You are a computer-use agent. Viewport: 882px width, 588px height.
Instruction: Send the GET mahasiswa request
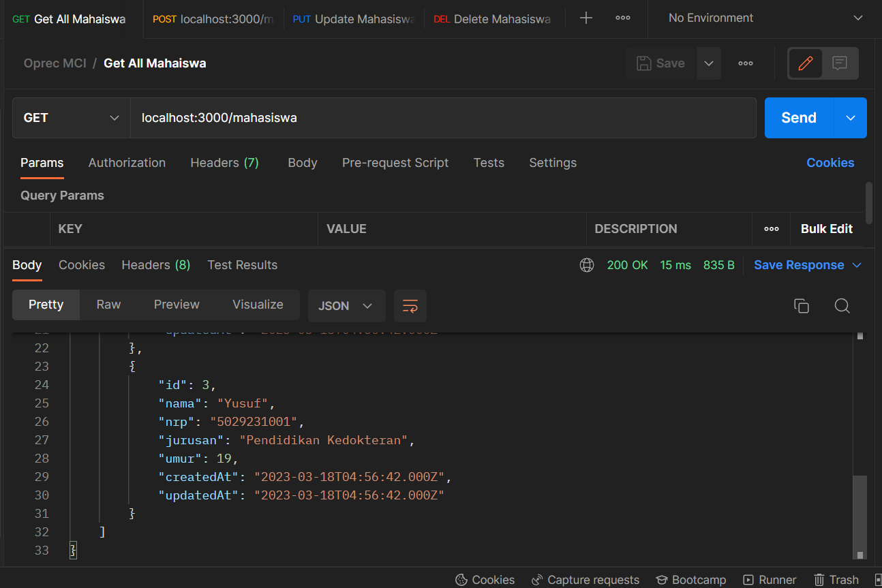[797, 117]
